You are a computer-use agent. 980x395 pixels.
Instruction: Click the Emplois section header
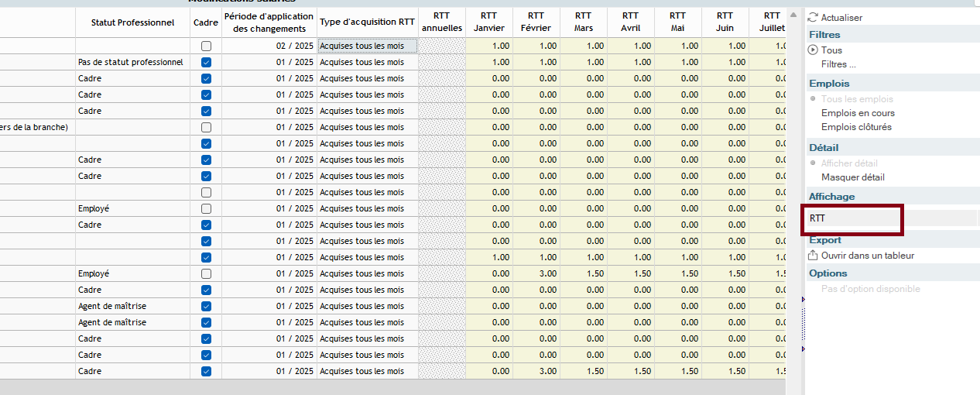tap(829, 84)
